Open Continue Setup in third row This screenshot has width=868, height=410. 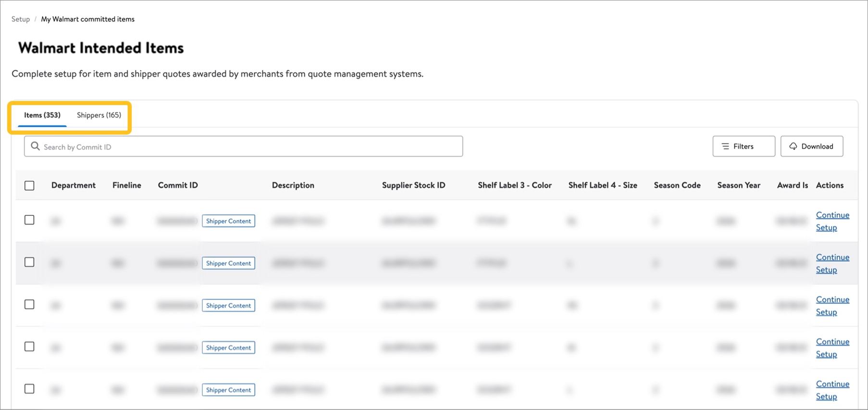[x=832, y=306]
